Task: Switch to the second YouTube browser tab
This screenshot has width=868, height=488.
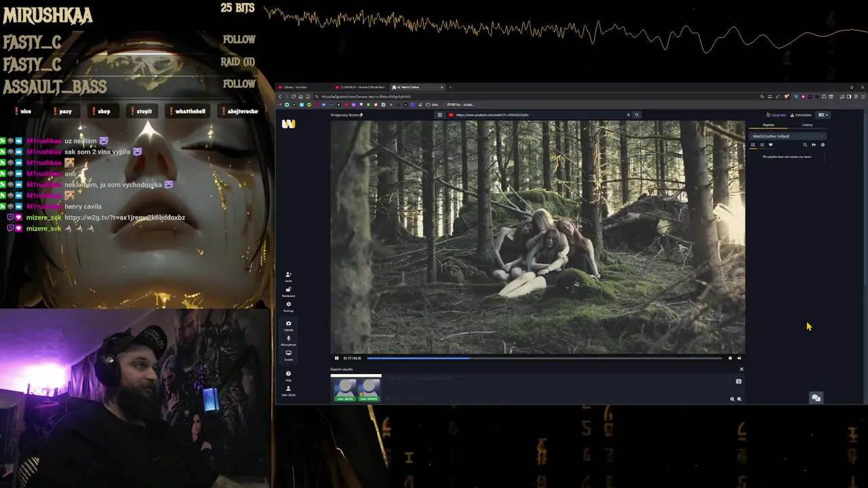Action: (x=361, y=87)
